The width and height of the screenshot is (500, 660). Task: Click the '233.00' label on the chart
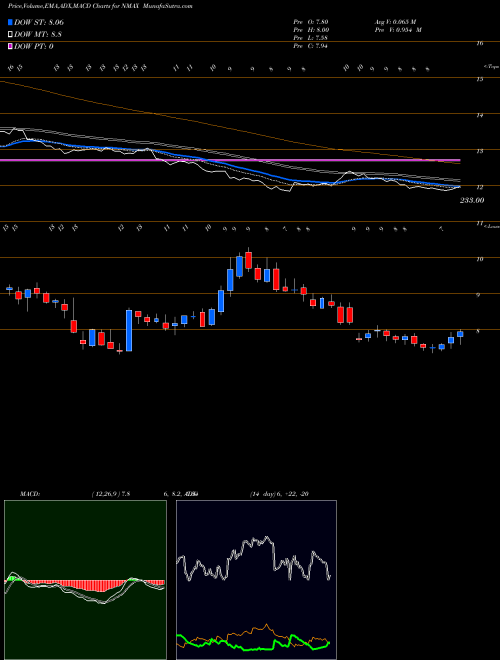[472, 200]
